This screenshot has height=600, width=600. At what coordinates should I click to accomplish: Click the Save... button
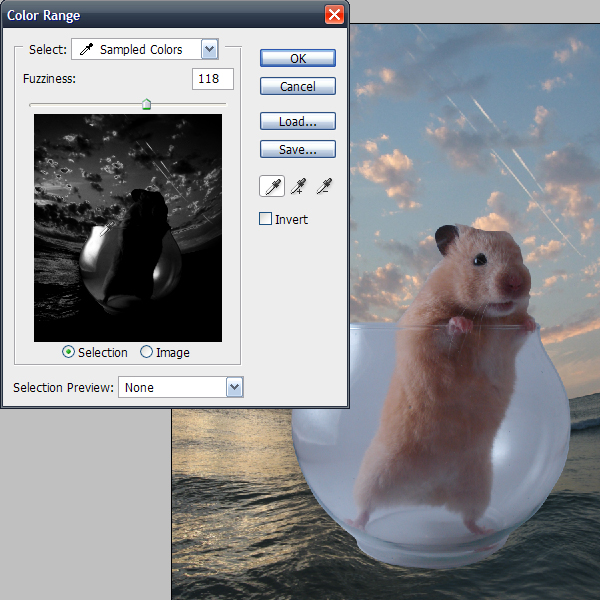pos(297,149)
